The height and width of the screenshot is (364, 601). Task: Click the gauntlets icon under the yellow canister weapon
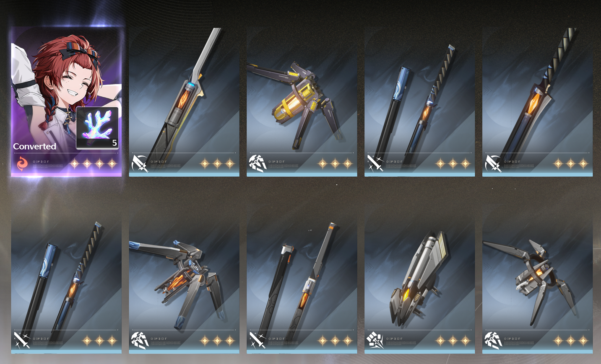[x=258, y=163]
